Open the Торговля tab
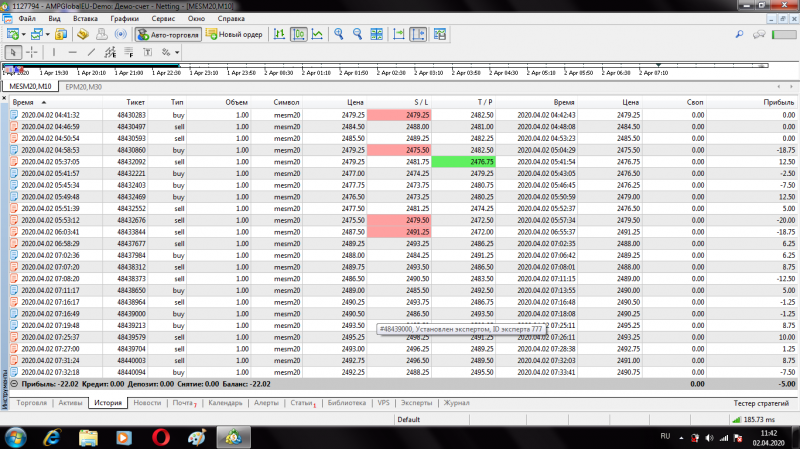Viewport: 800px width, 449px height. pos(32,403)
